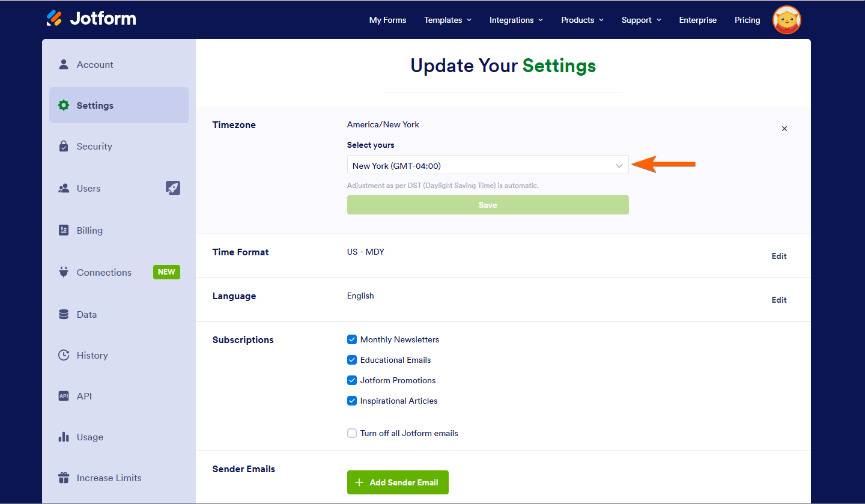This screenshot has width=865, height=504.
Task: Click the Billing invoice icon
Action: click(x=64, y=230)
